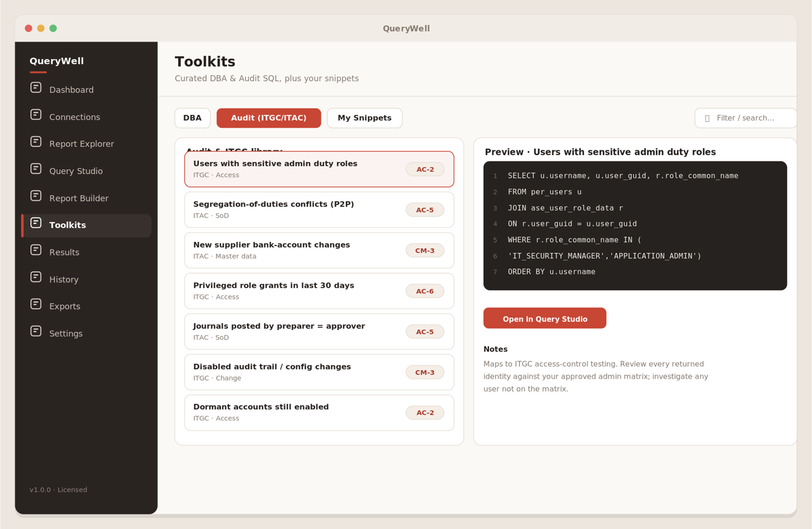Switch to My Snippets tab
The height and width of the screenshot is (529, 812).
(365, 118)
